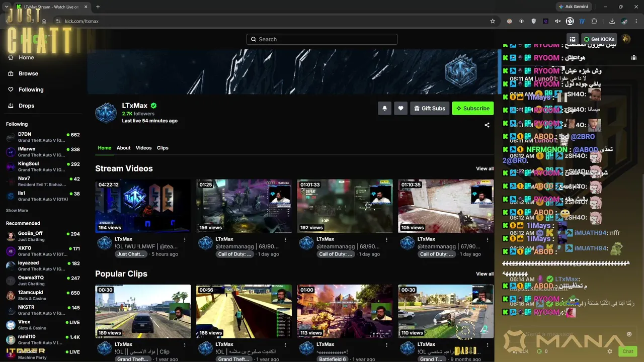The width and height of the screenshot is (644, 362).
Task: Open site information icon in address bar
Action: tap(58, 21)
